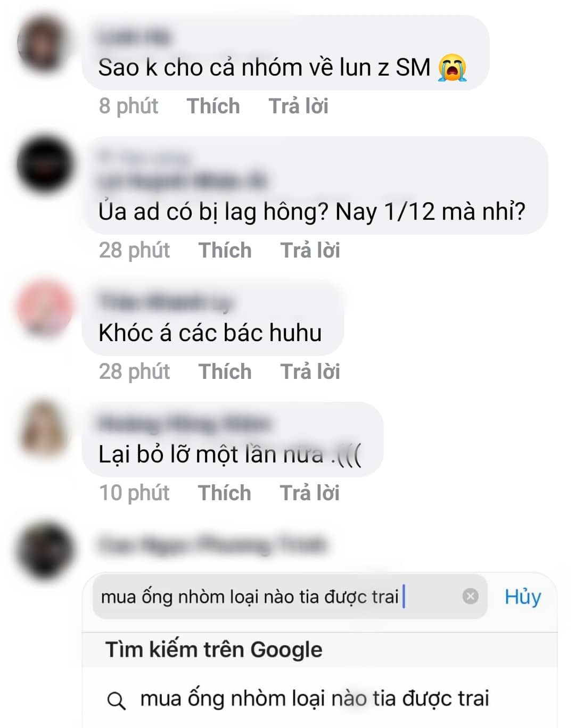Select the Google suggestion 'mua ống nhòm'
This screenshot has width=575, height=728.
click(x=319, y=699)
